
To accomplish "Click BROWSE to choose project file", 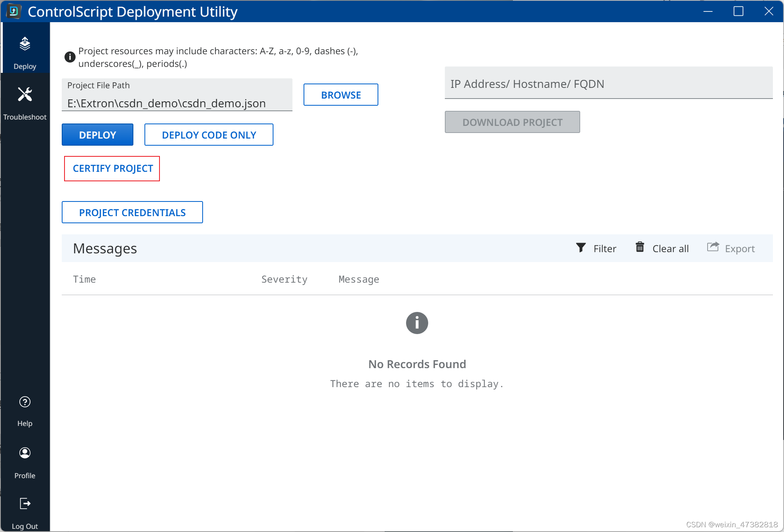I will [340, 95].
